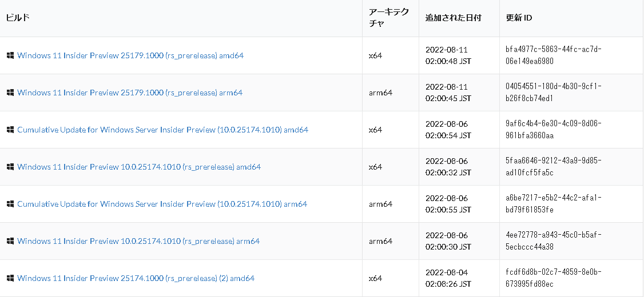Open Windows 11 Insider Preview 25179.1000 arm64 link
Image resolution: width=644 pixels, height=297 pixels.
[x=130, y=93]
